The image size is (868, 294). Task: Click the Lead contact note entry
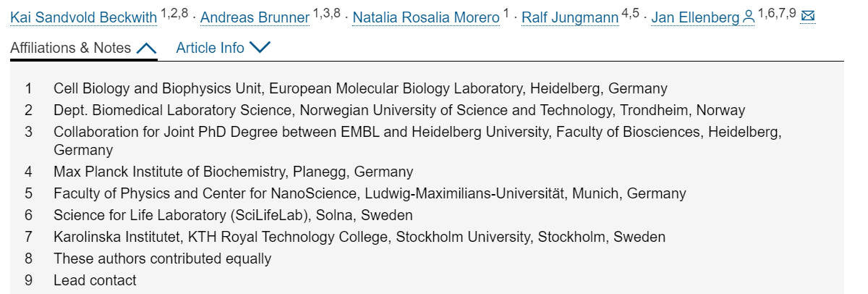click(x=95, y=281)
